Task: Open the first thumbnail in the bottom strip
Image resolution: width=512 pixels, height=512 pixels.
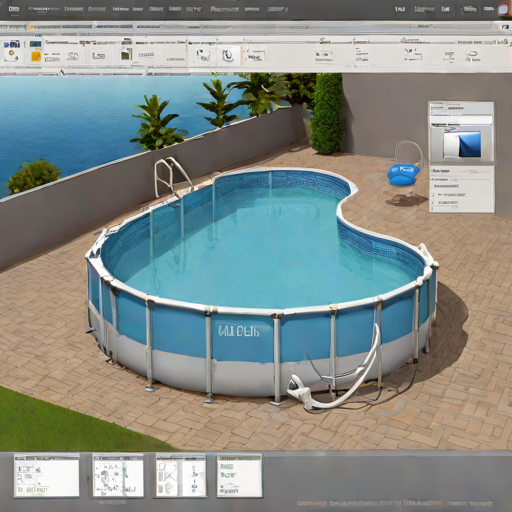Action: click(47, 475)
